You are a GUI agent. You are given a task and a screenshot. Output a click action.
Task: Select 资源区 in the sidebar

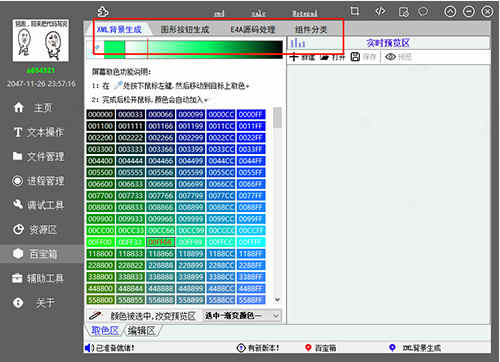click(x=35, y=229)
